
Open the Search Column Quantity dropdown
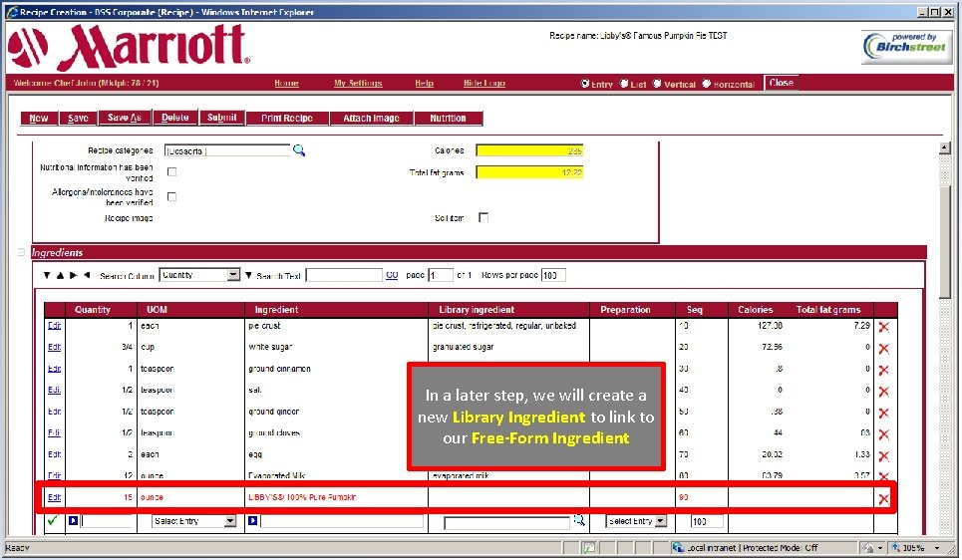click(x=233, y=275)
